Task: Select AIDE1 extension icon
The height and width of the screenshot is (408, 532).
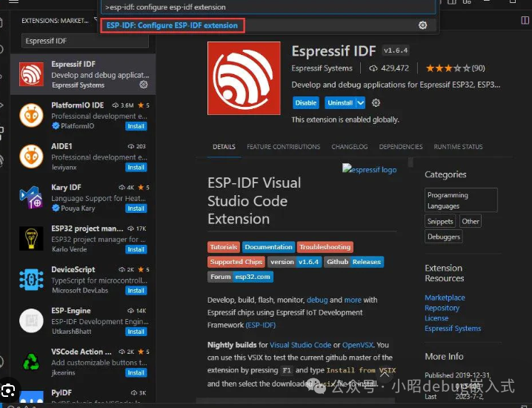Action: pos(31,157)
